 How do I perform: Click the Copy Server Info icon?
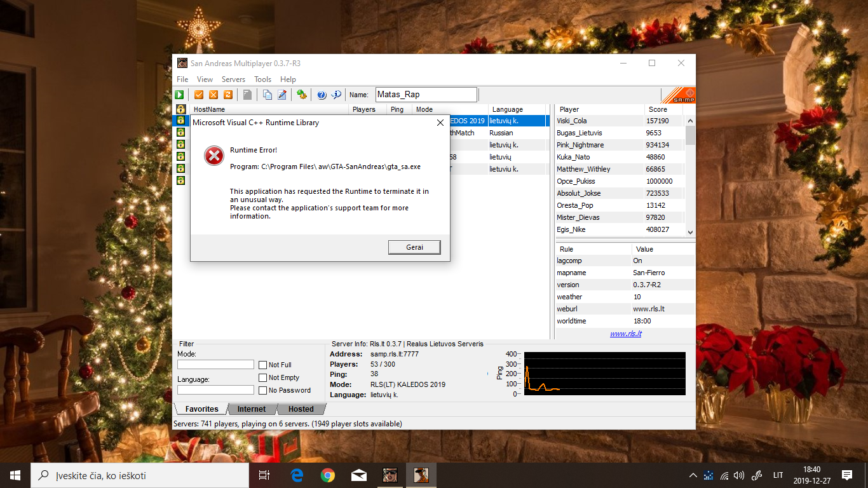268,95
